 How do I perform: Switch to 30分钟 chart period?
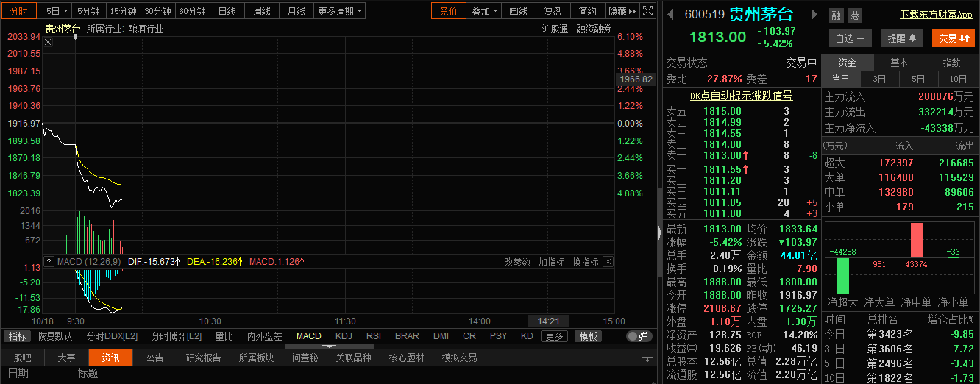tap(157, 11)
